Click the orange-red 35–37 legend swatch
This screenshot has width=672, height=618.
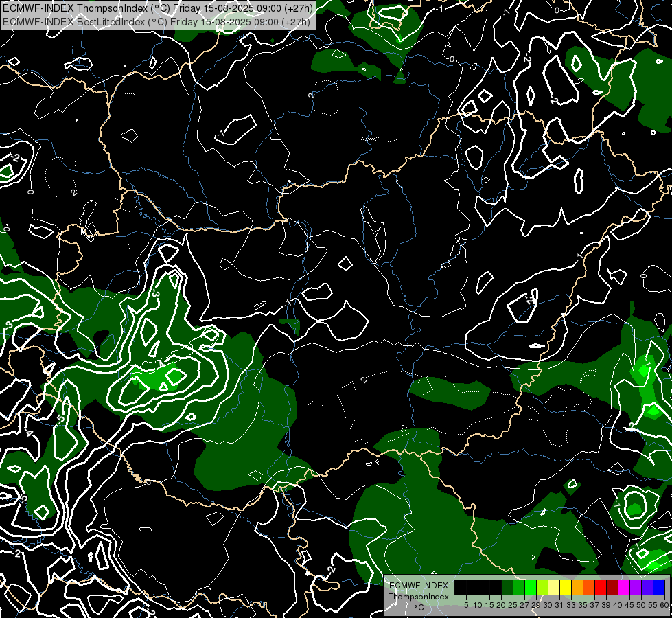589,587
